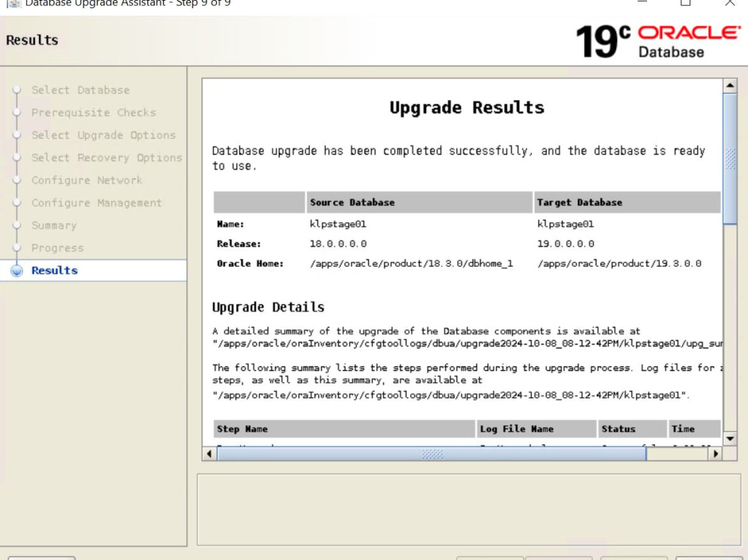Click the horizontal scrollbar thumb
This screenshot has width=748, height=560.
[x=432, y=454]
